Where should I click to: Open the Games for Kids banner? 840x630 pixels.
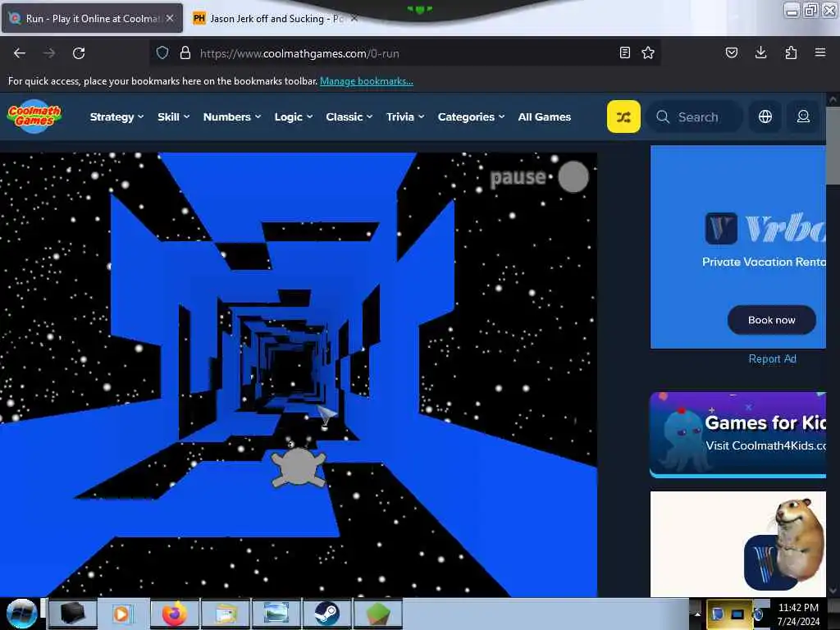coord(737,435)
